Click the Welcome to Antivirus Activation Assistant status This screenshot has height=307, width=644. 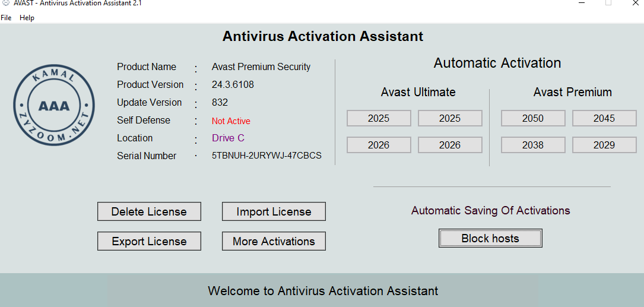323,291
